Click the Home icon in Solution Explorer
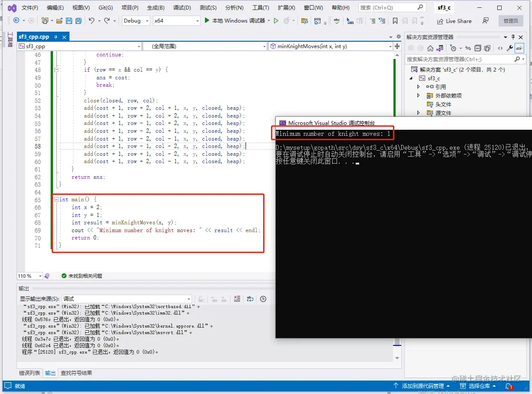The image size is (532, 394). (x=430, y=48)
